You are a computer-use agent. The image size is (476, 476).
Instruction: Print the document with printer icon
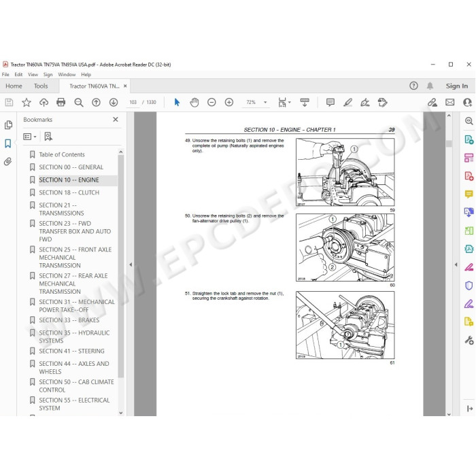point(61,102)
